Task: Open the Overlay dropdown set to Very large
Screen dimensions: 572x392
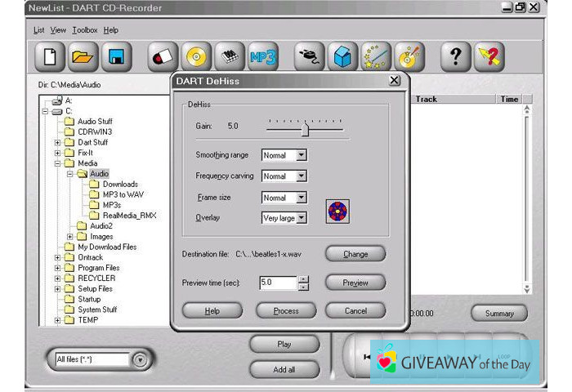Action: point(301,218)
